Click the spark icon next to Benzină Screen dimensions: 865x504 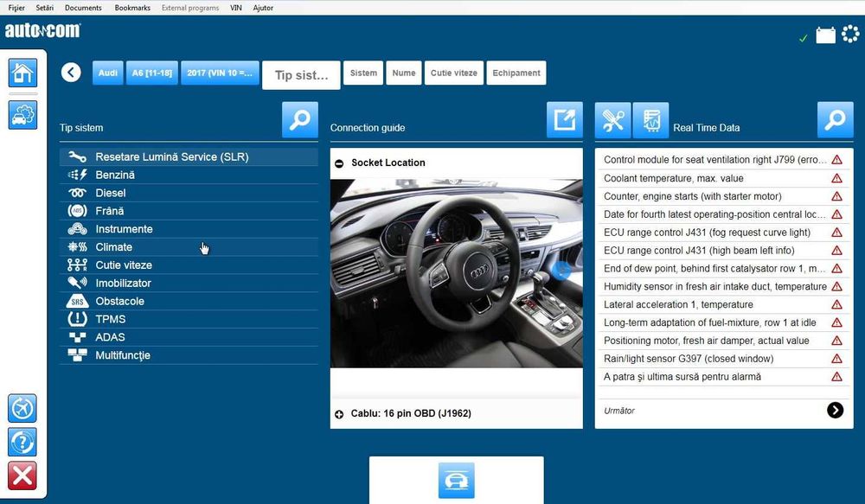point(77,175)
